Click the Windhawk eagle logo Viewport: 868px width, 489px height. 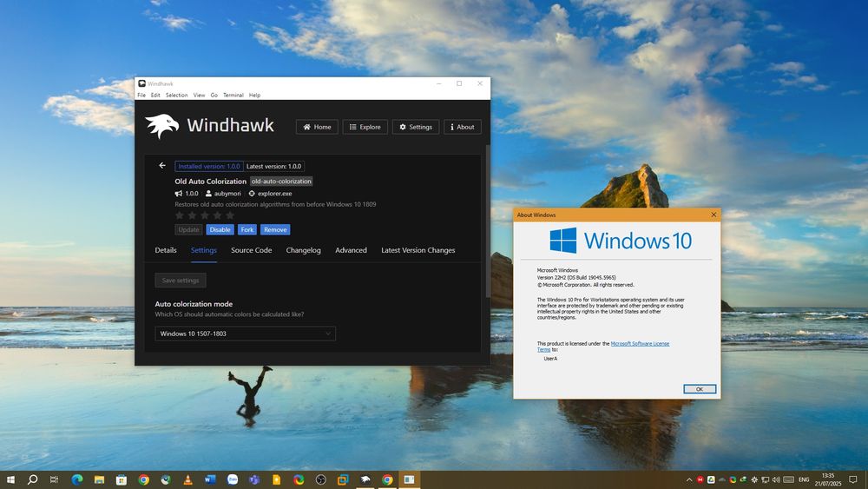(162, 126)
